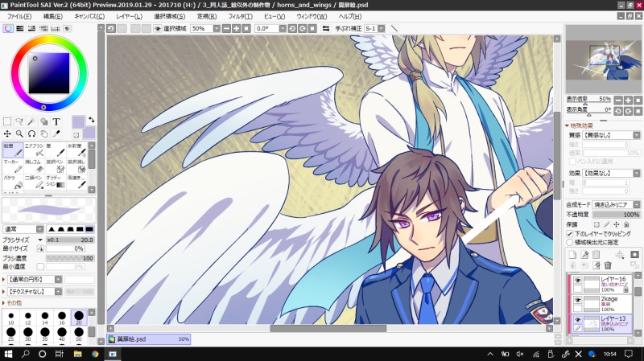Select brush size preset 50
The height and width of the screenshot is (361, 644).
tap(78, 334)
